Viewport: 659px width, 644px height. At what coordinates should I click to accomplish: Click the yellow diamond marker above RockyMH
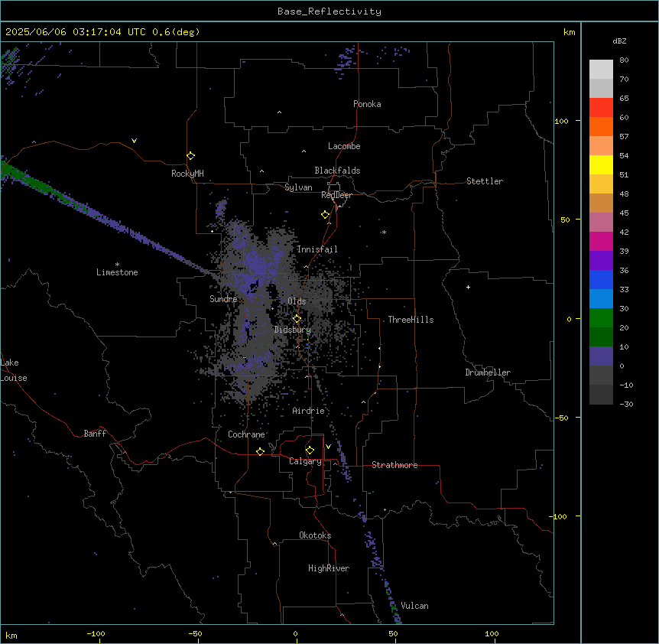[190, 155]
